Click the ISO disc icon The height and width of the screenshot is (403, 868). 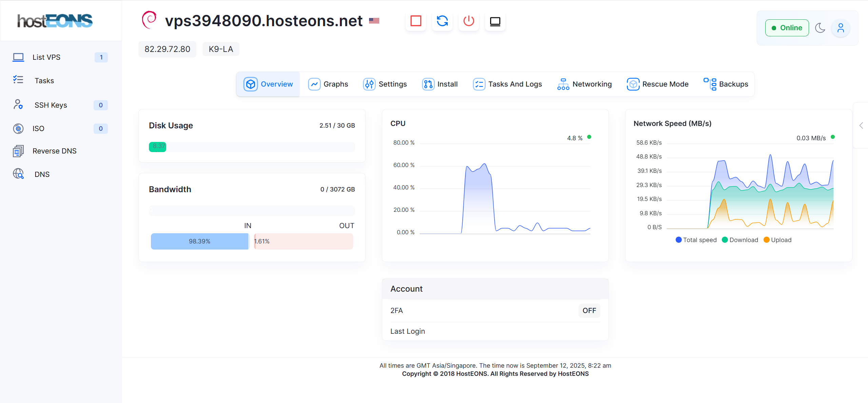18,129
